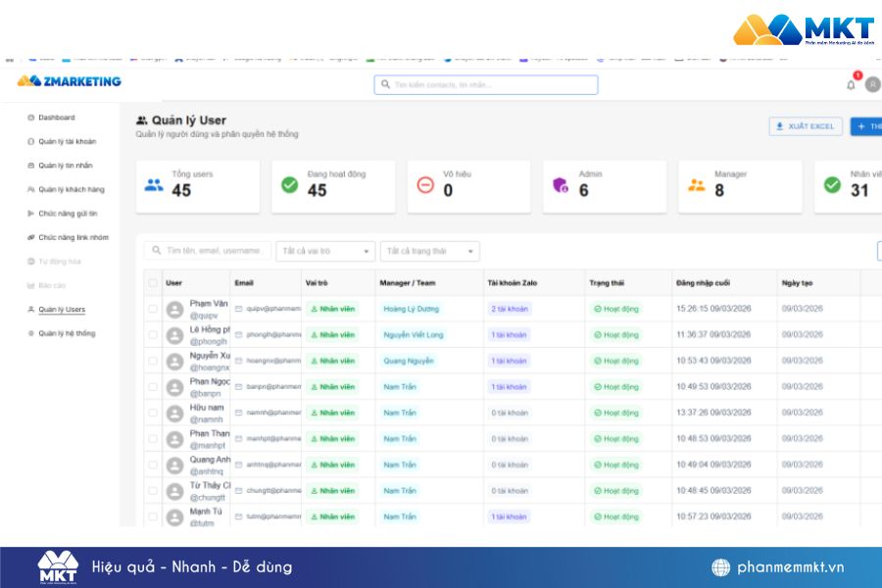The image size is (882, 588).
Task: Toggle the select-all checkbox in table header
Action: coord(153,283)
